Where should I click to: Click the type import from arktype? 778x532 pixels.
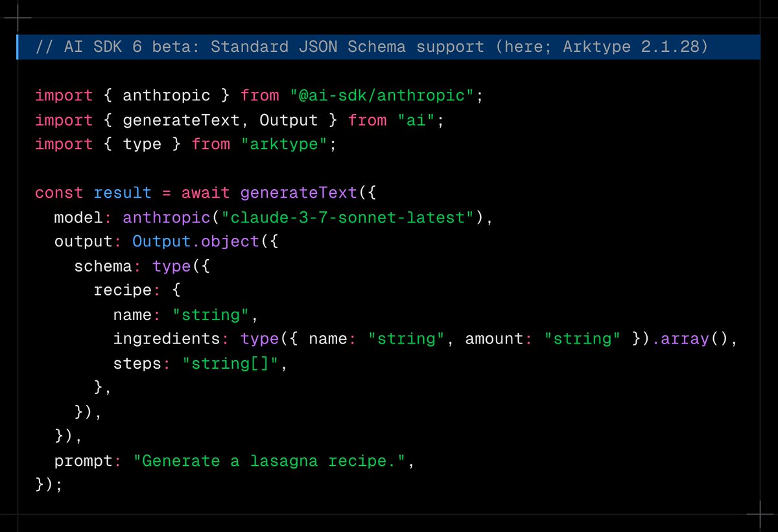[141, 144]
